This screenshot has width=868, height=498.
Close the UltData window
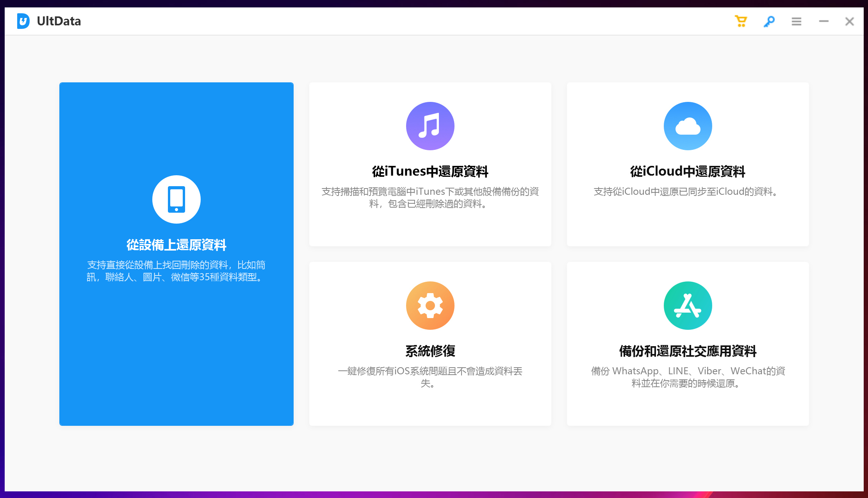(x=850, y=21)
